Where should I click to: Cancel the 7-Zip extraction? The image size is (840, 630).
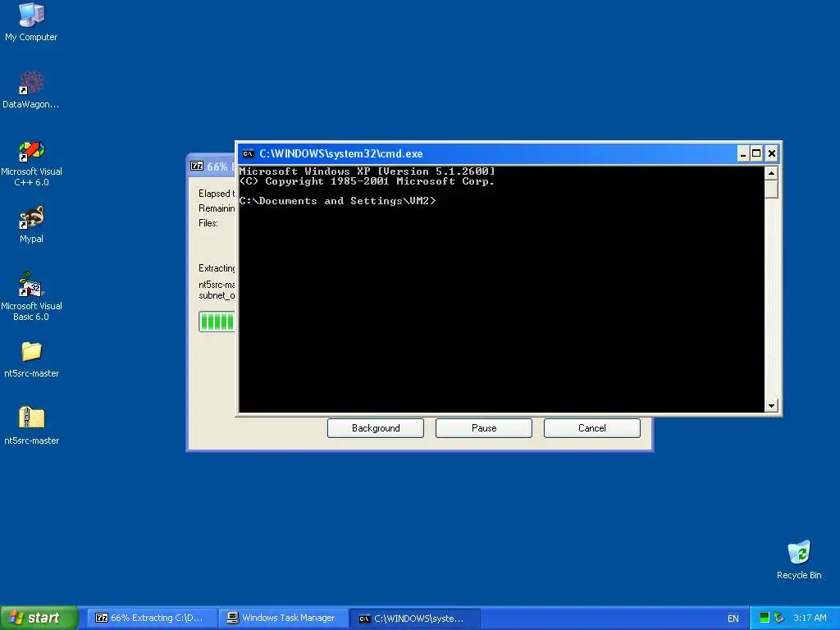[x=592, y=428]
